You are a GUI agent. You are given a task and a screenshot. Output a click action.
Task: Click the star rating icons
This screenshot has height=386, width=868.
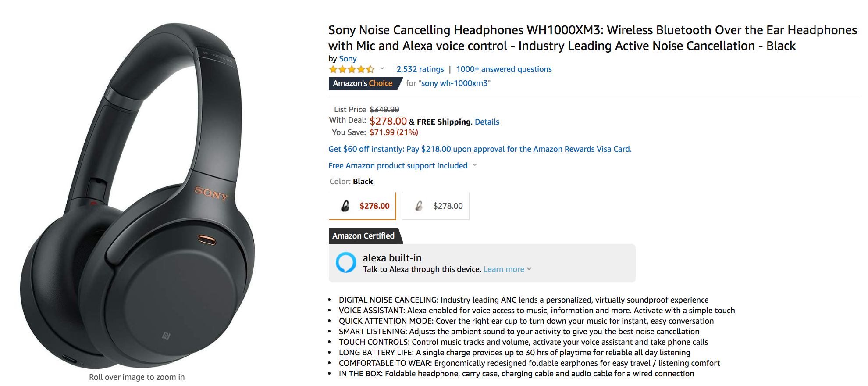click(x=352, y=69)
